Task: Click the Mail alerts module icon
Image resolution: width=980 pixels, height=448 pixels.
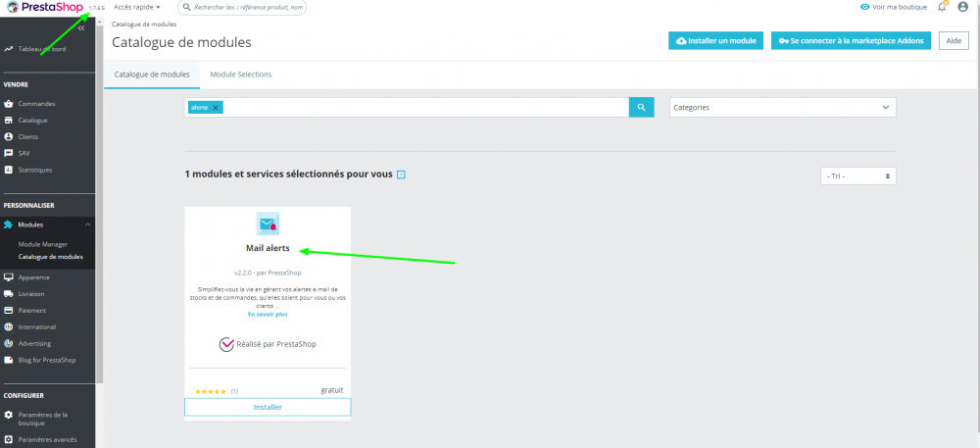Action: 268,224
